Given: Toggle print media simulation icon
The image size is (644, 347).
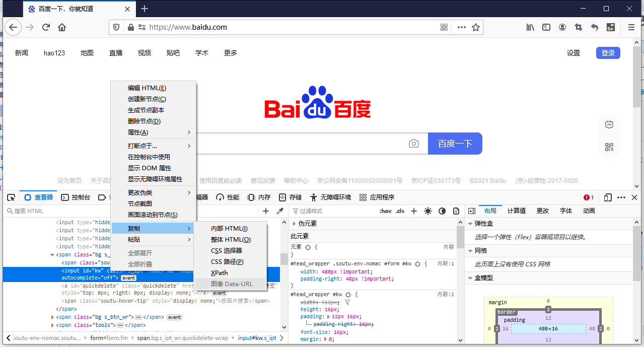Looking at the screenshot, I should click(x=456, y=211).
